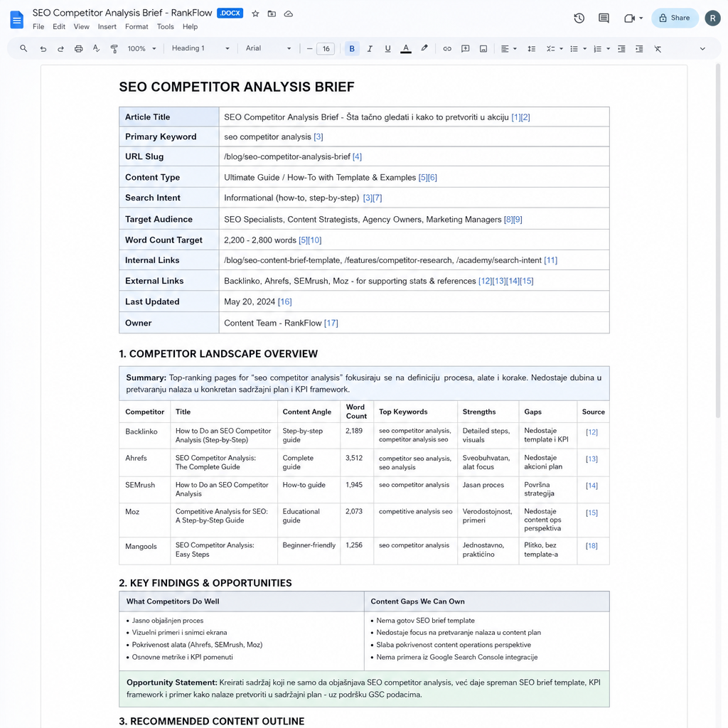Decrease font size with minus button
This screenshot has height=728, width=728.
(x=309, y=48)
